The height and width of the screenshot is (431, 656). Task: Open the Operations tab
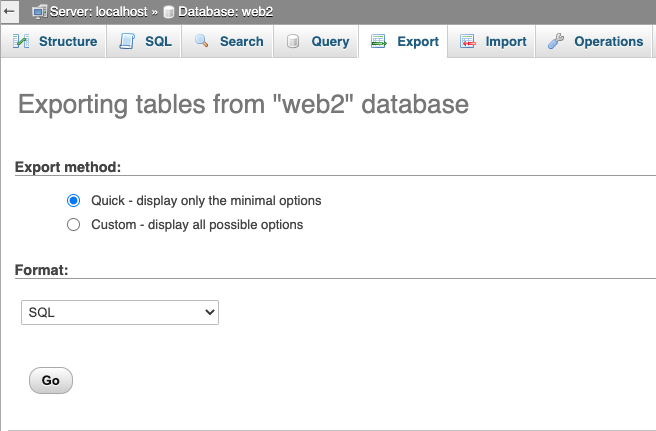coord(608,42)
